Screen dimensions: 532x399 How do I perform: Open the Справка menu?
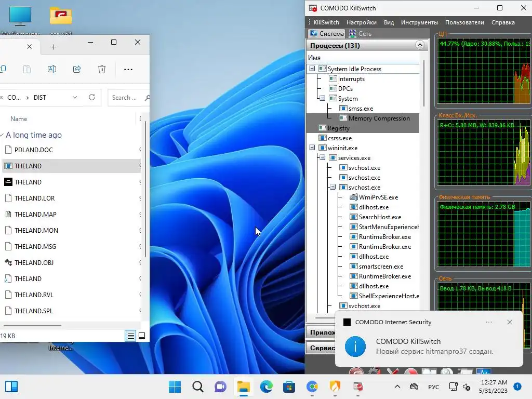pyautogui.click(x=503, y=22)
